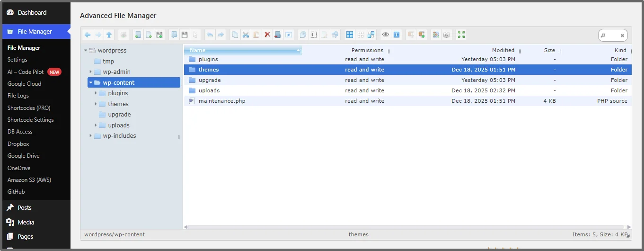The height and width of the screenshot is (251, 644).
Task: Open the DB Access menu item
Action: 20,132
